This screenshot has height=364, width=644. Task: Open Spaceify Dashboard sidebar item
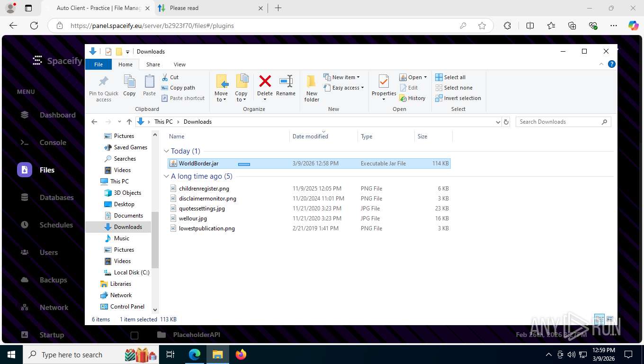coord(47,115)
